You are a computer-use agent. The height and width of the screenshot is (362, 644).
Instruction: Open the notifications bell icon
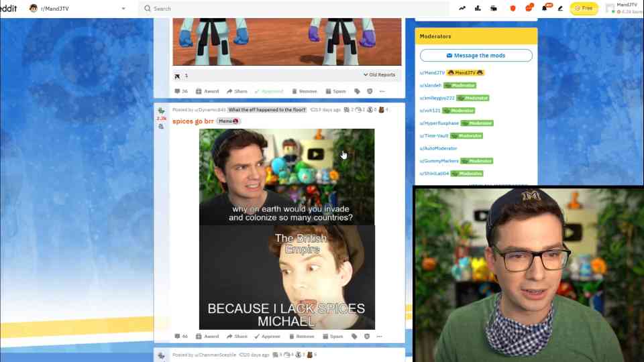(545, 9)
